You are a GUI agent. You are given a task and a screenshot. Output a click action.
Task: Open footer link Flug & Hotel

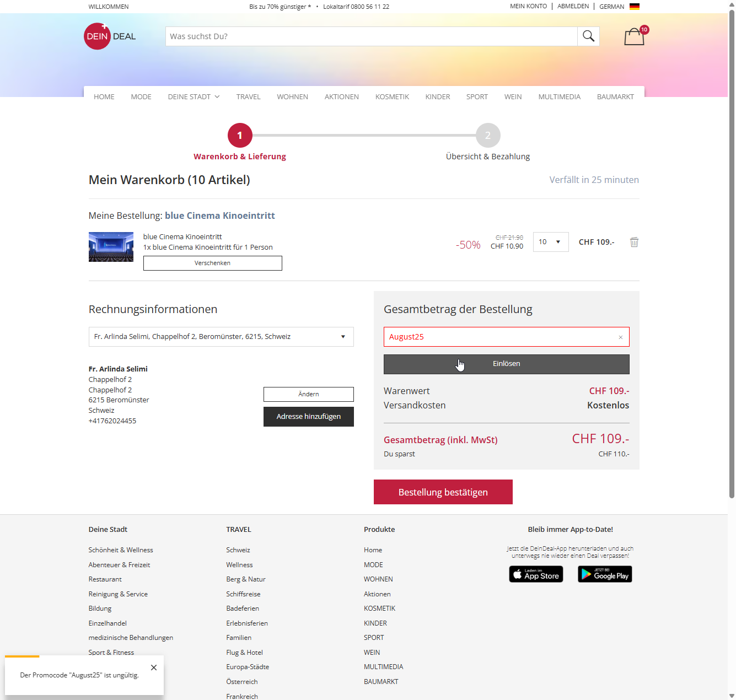[244, 653]
